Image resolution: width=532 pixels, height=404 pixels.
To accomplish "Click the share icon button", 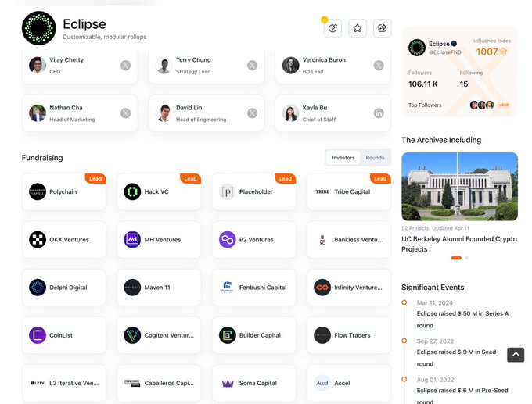I will pos(382,28).
